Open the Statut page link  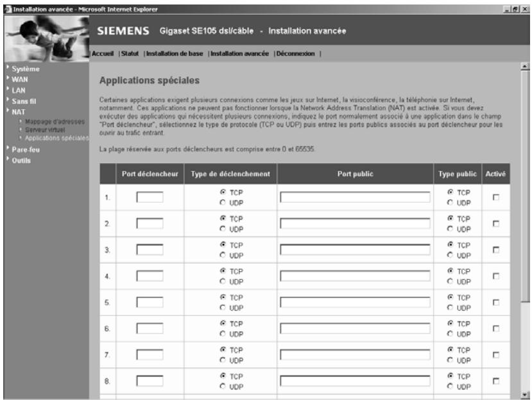pyautogui.click(x=130, y=54)
